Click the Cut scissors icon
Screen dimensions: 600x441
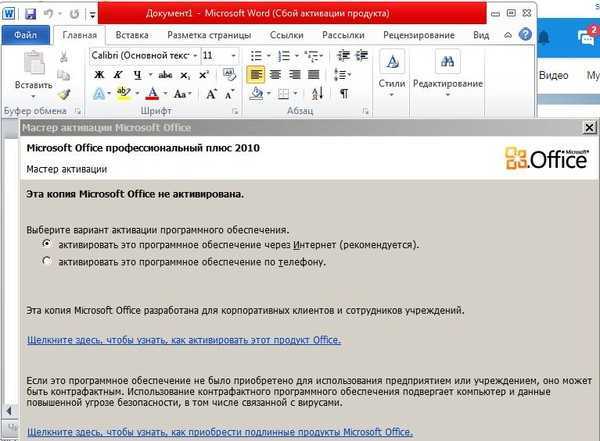pos(64,57)
